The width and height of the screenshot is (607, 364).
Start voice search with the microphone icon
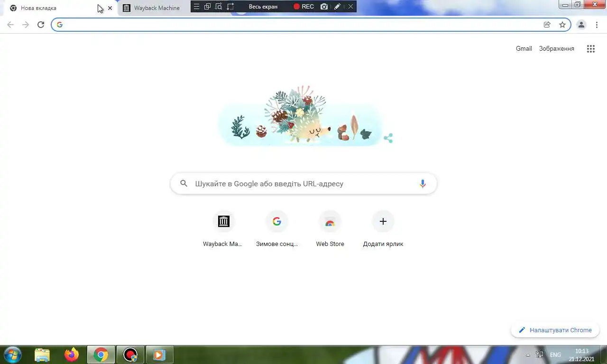(x=423, y=183)
